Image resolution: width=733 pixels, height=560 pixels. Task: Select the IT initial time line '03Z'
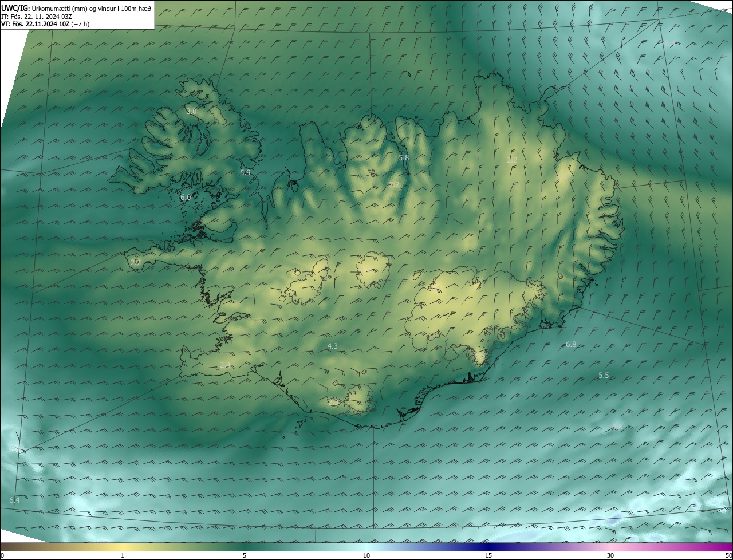(66, 17)
